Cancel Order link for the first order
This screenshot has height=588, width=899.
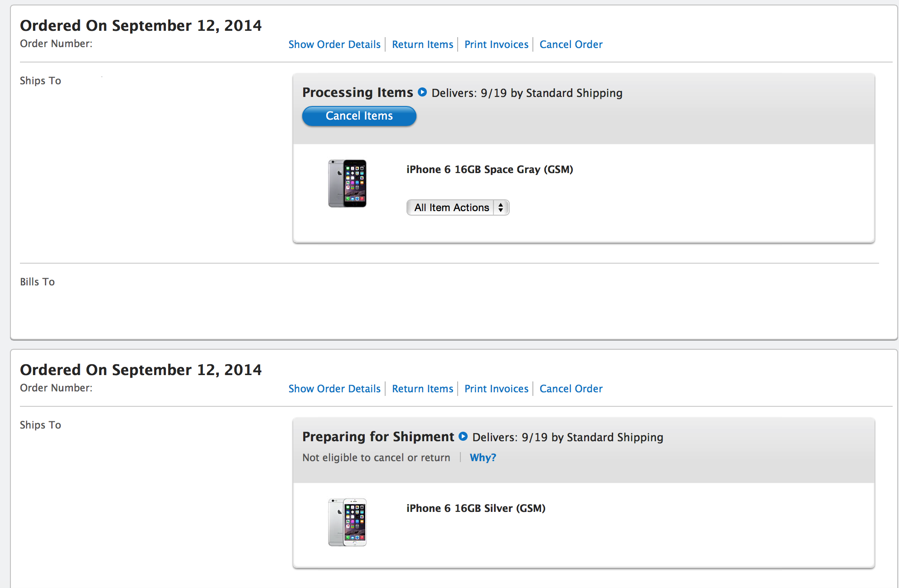(571, 44)
